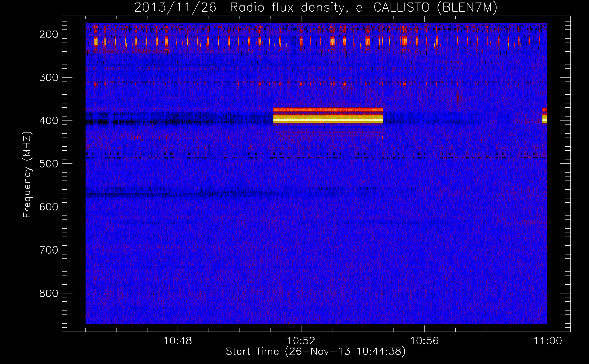The height and width of the screenshot is (364, 589).
Task: Click the 11:00 time tick label
Action: (x=548, y=341)
